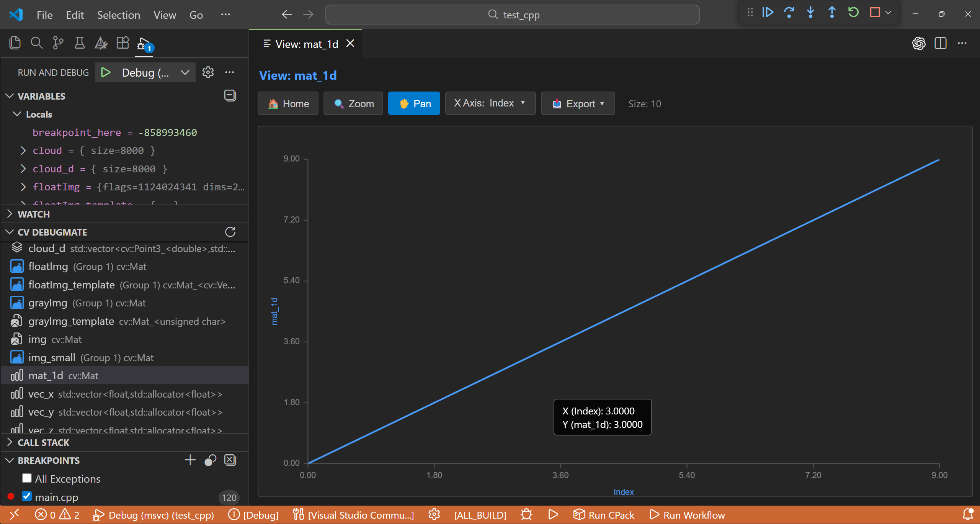Viewport: 980px width, 524px height.
Task: Refresh the CV DEBUGMATE panel
Action: (x=230, y=232)
